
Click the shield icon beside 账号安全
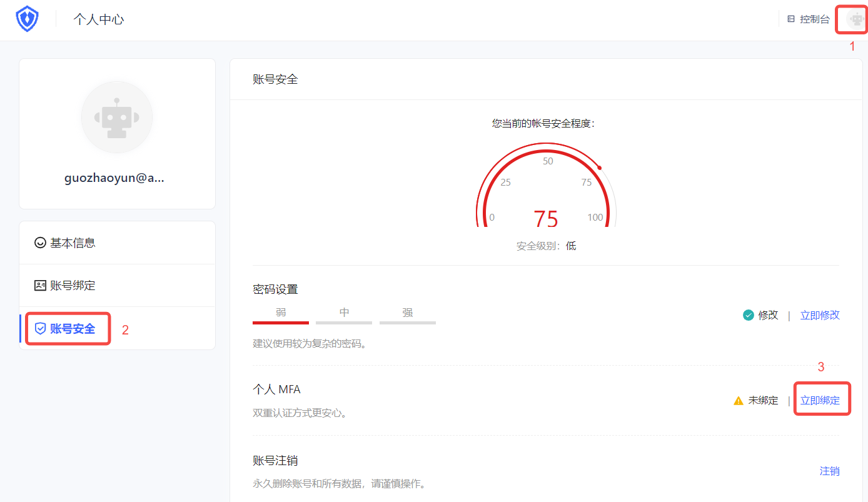[x=41, y=329]
